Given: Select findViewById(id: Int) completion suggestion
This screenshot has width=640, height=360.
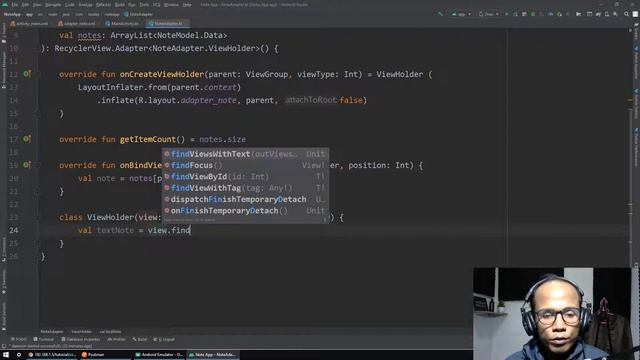Looking at the screenshot, I should [245, 177].
